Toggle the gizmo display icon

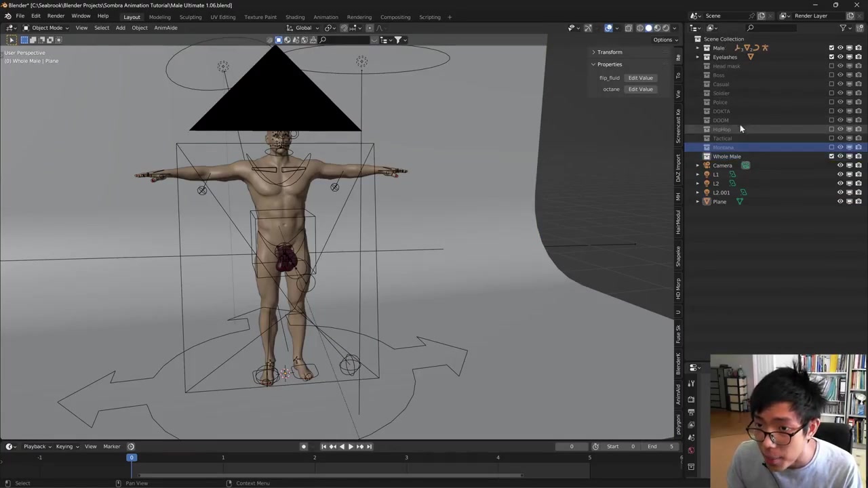click(x=588, y=28)
